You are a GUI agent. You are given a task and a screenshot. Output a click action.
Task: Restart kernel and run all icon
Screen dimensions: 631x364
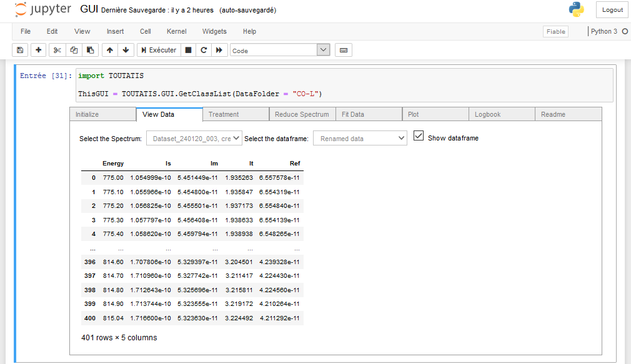[219, 51]
